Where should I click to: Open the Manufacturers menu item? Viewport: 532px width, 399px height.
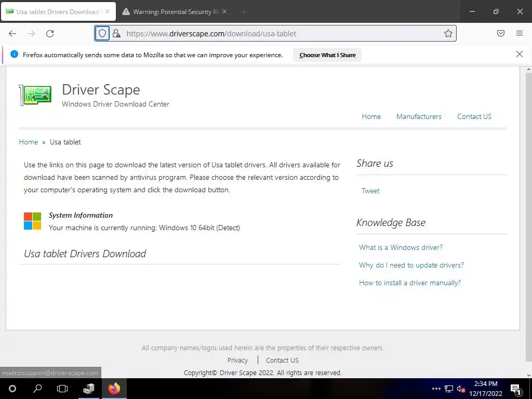coord(419,116)
